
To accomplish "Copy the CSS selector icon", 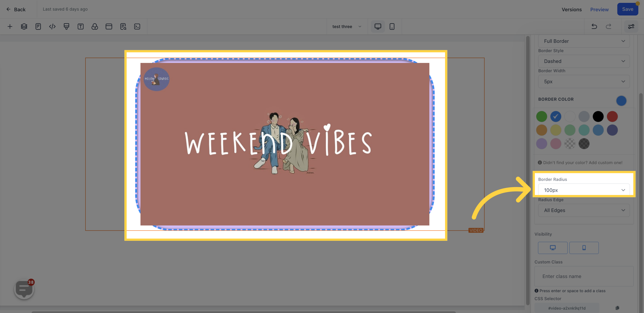I will pos(617,308).
